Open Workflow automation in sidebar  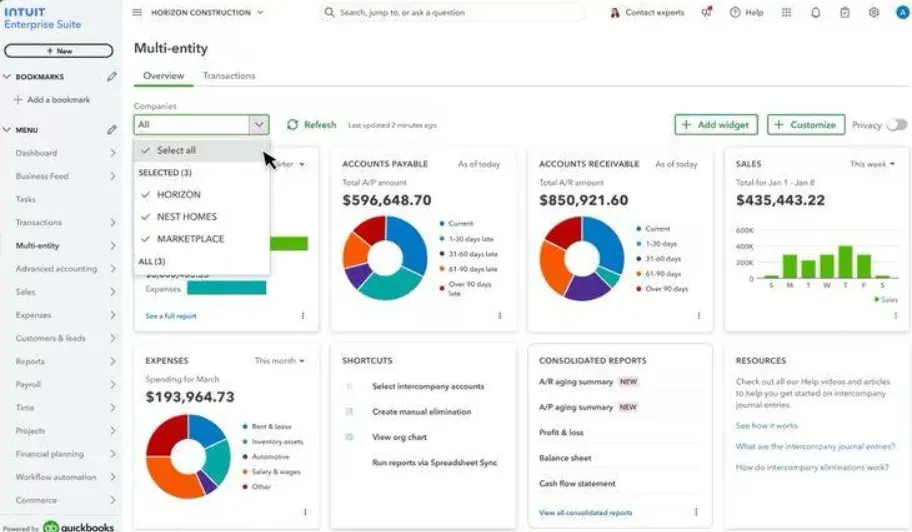tap(56, 477)
